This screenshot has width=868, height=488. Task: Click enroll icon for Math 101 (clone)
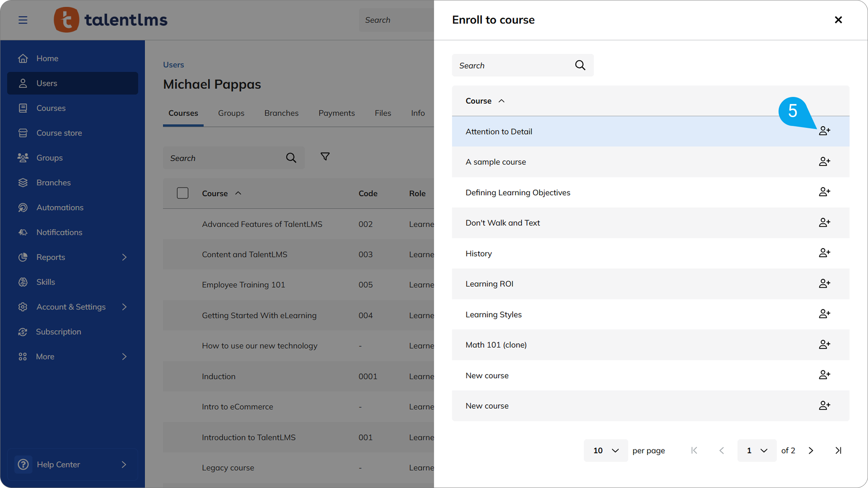[x=824, y=345]
